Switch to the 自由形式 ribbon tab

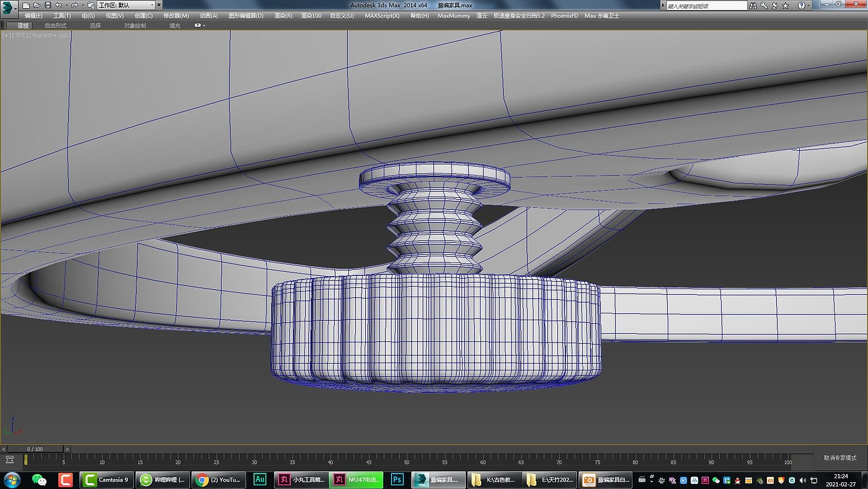point(55,25)
